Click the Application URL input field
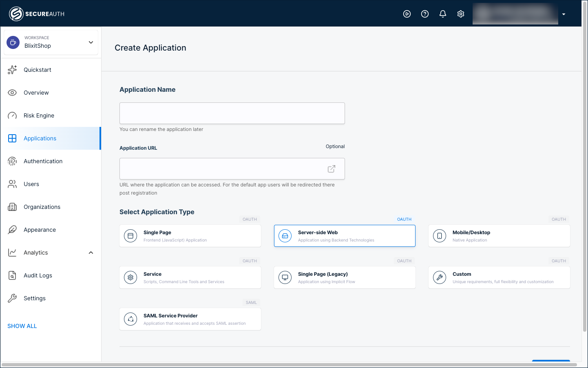The width and height of the screenshot is (588, 368). click(x=232, y=168)
